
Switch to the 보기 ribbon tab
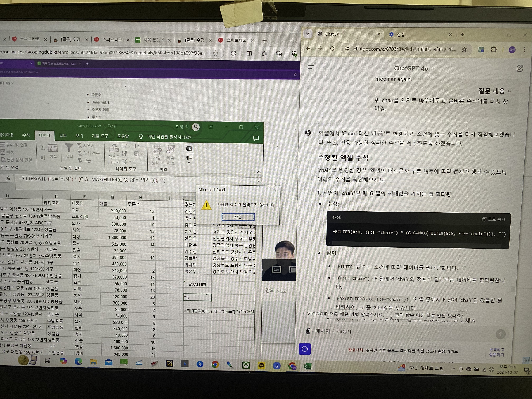pyautogui.click(x=79, y=136)
